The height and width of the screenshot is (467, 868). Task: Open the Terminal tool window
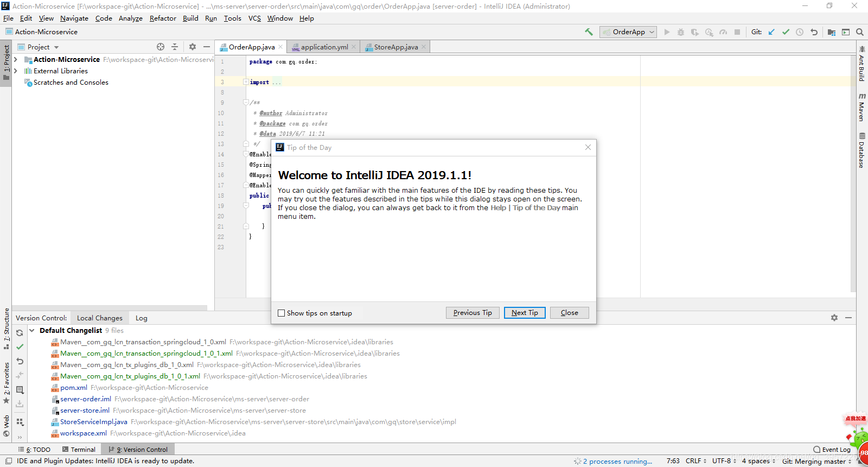coord(79,450)
